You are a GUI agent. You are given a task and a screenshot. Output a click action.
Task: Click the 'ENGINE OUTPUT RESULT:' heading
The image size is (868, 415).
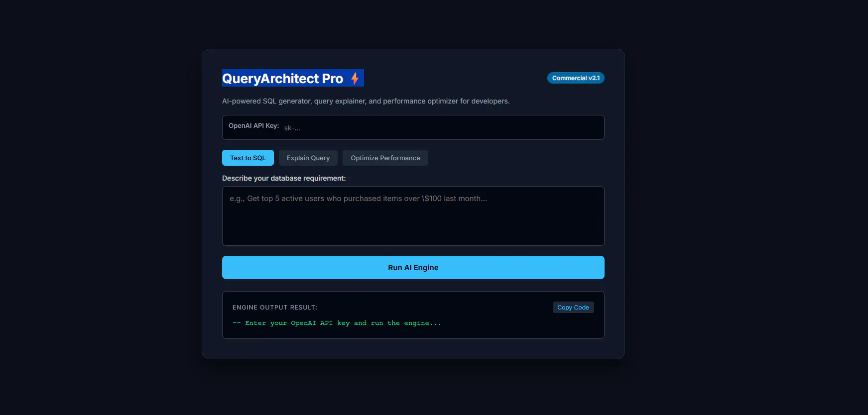pos(275,308)
